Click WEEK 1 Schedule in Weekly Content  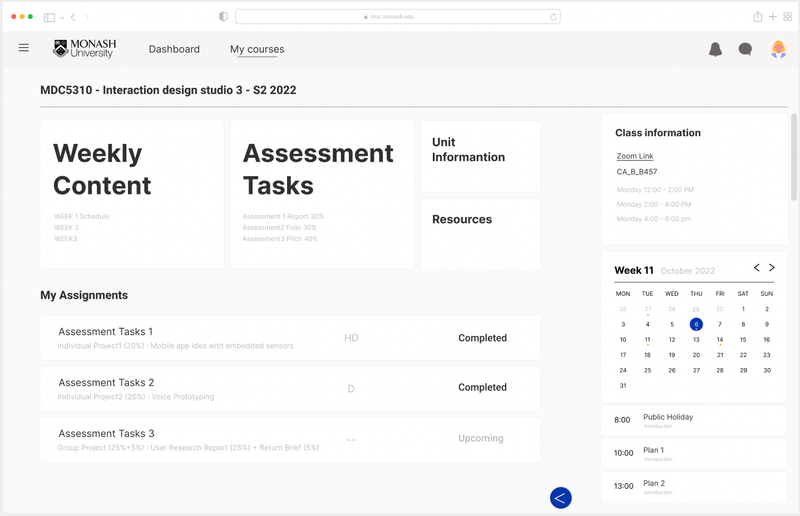tap(81, 216)
